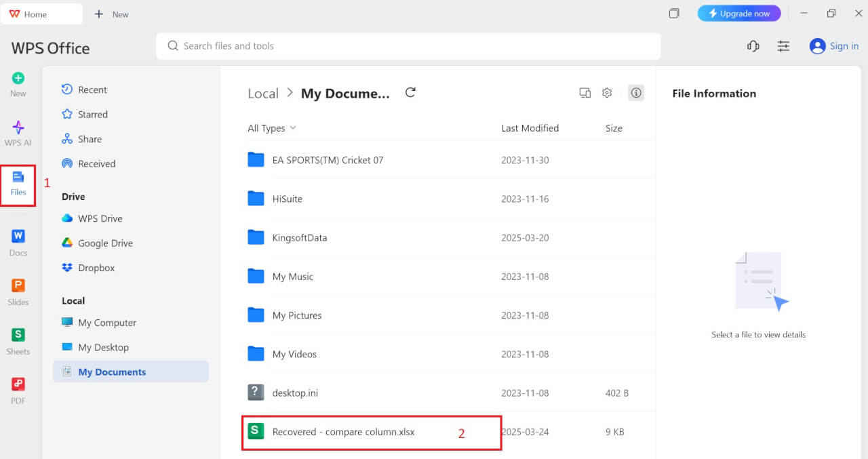This screenshot has width=868, height=459.
Task: Open Slides from sidebar
Action: pos(18,292)
